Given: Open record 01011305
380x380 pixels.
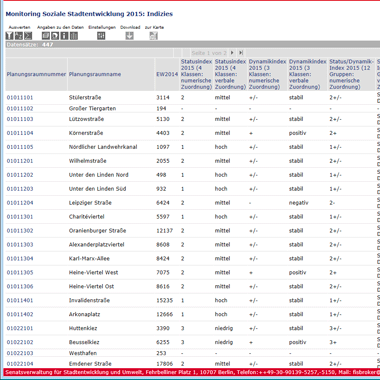Looking at the screenshot, I should click(20, 273).
